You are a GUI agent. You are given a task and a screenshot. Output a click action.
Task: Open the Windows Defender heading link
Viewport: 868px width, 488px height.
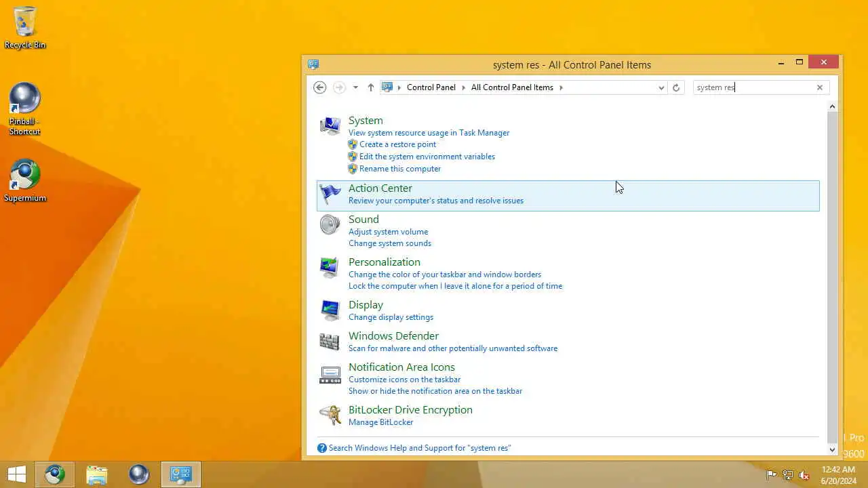393,335
